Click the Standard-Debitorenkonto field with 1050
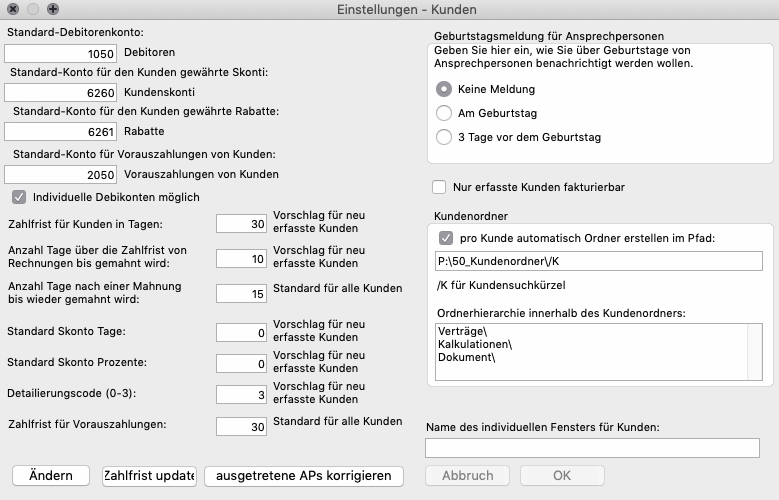The image size is (779, 500). click(x=61, y=53)
